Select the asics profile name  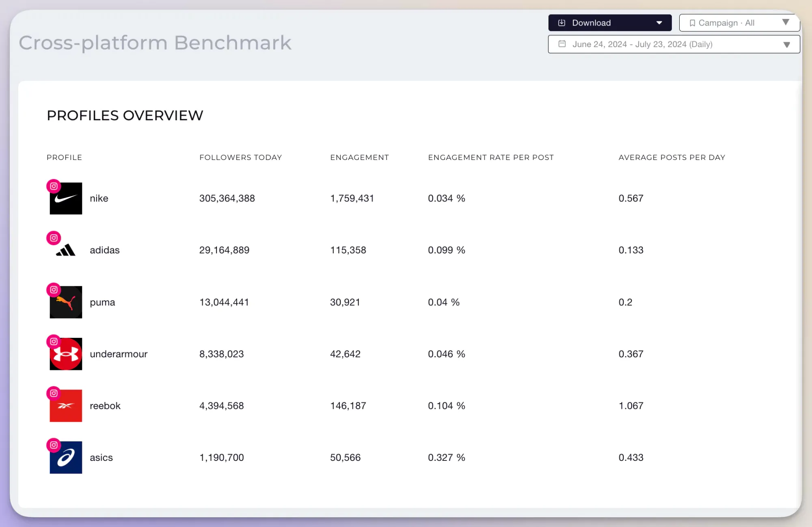tap(101, 458)
